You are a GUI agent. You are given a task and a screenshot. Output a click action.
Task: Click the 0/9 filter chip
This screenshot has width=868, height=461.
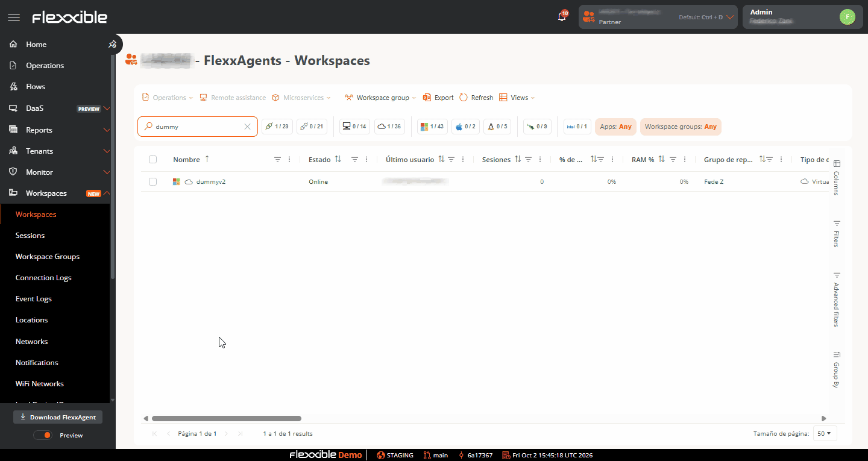click(x=537, y=127)
